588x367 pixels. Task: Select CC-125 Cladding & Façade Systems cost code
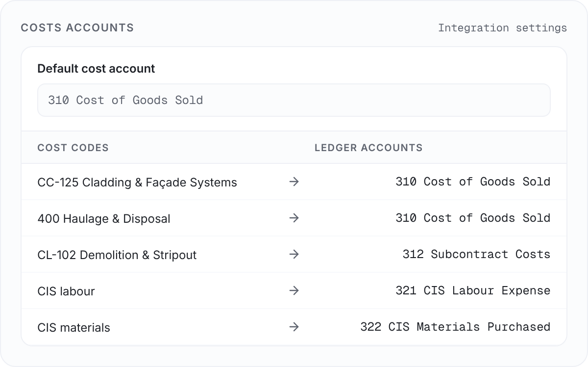pyautogui.click(x=137, y=183)
